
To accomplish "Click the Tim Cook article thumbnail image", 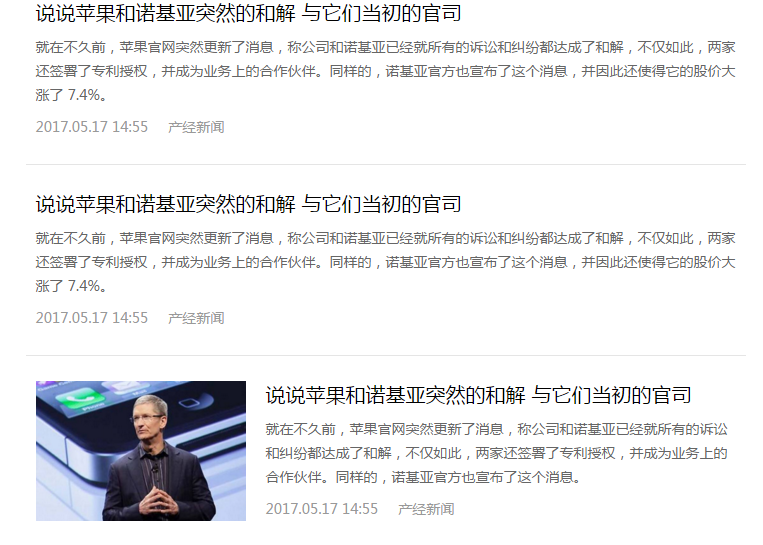I will pyautogui.click(x=141, y=451).
